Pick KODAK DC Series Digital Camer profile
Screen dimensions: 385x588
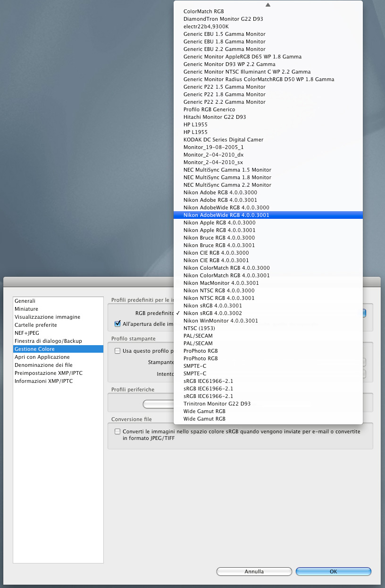coord(268,140)
